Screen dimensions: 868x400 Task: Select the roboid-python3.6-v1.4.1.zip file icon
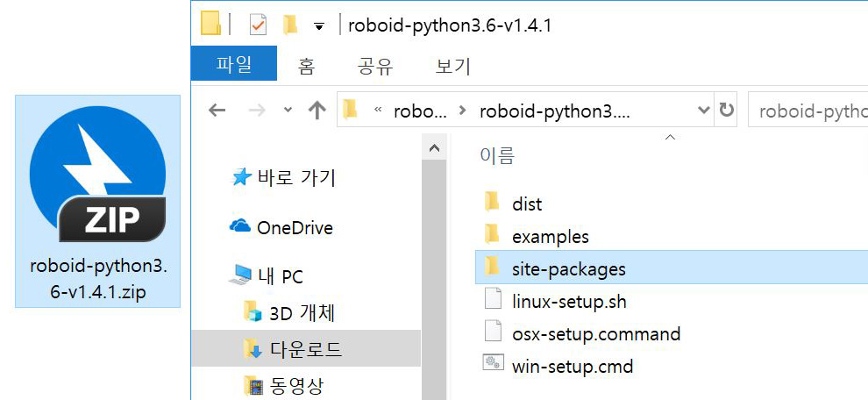(97, 174)
